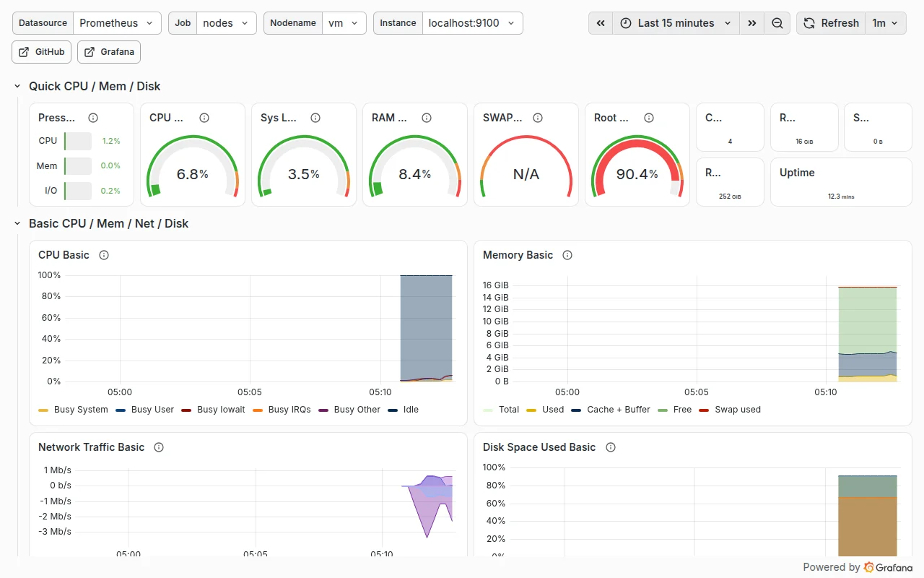Viewport: 924px width, 578px height.
Task: Toggle the Busy IRQs legend series
Action: pyautogui.click(x=289, y=410)
